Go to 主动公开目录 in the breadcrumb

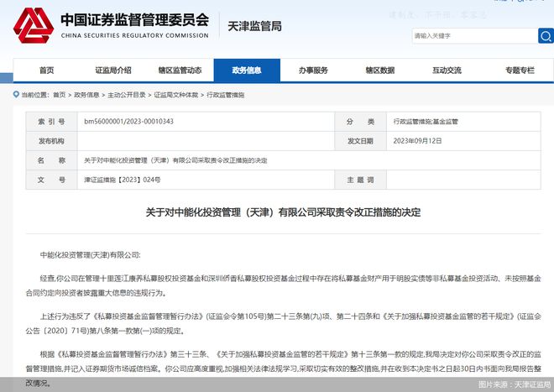coord(127,95)
